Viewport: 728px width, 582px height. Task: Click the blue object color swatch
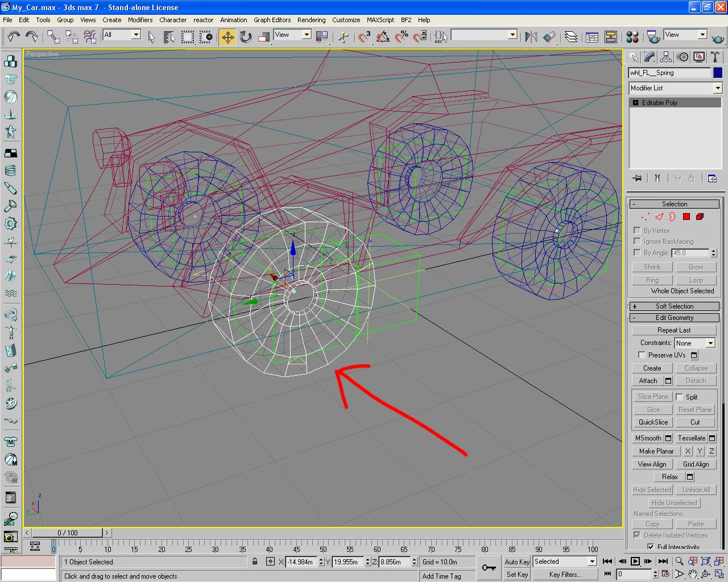(x=718, y=73)
